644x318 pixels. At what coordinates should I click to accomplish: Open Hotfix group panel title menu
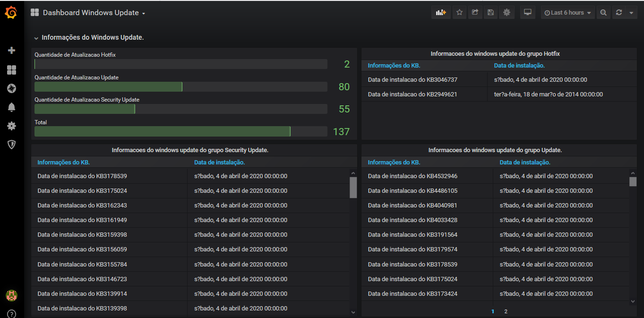pyautogui.click(x=495, y=54)
